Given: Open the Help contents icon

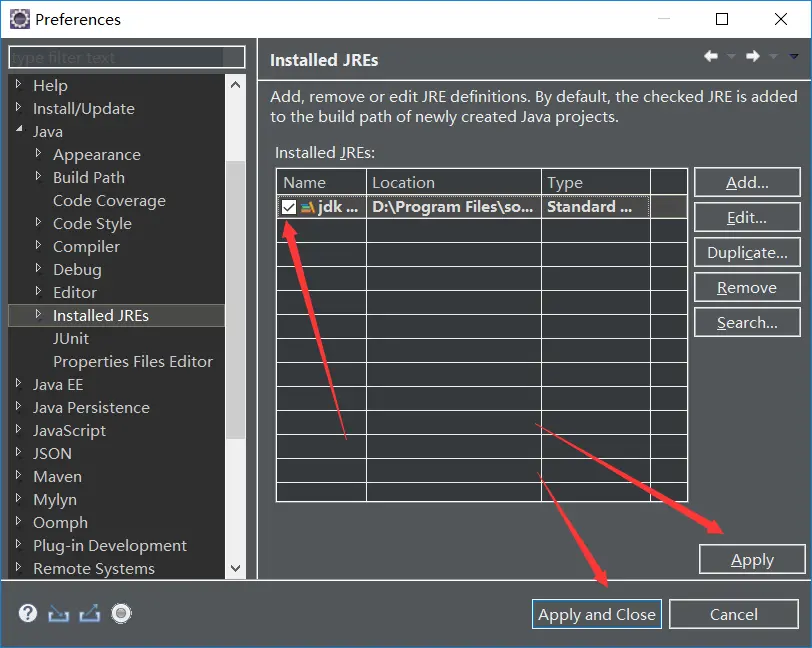Looking at the screenshot, I should (x=28, y=613).
